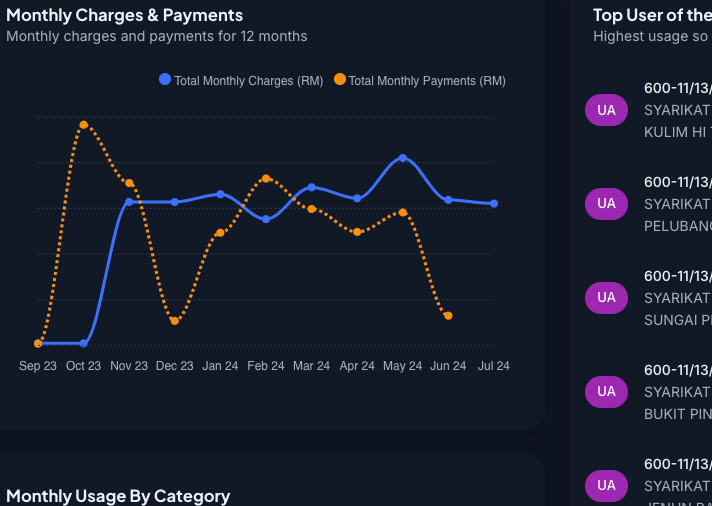Click the UA avatar beside the BUKIT PIN entry

606,391
